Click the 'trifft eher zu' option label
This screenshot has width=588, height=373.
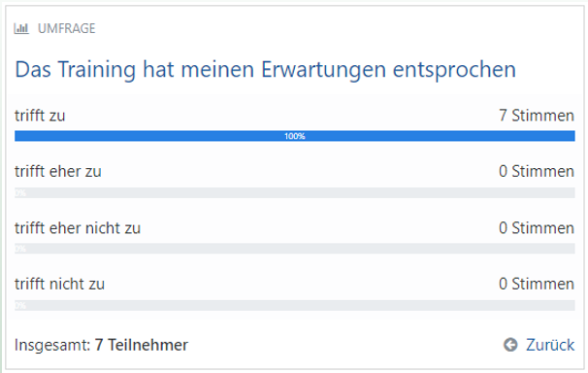coord(58,172)
